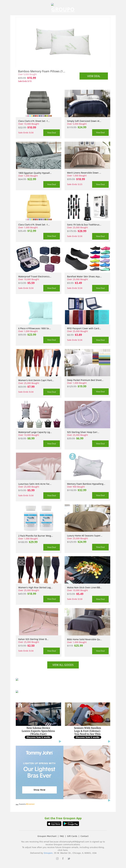This screenshot has height=868, width=126.
Task: Click the 925 Sterling Silver Hoop Earrings image
Action: pos(87,414)
